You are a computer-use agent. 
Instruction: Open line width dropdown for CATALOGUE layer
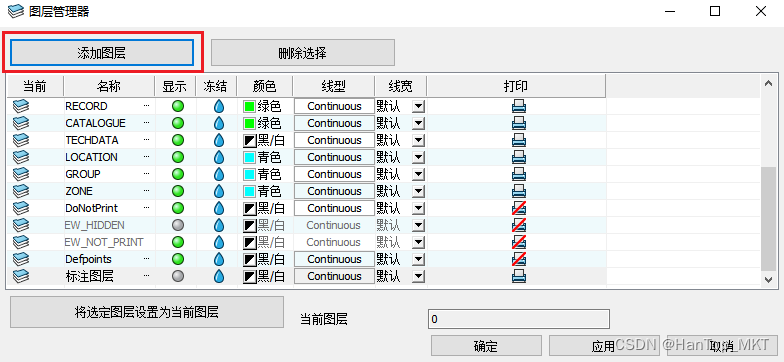[419, 124]
